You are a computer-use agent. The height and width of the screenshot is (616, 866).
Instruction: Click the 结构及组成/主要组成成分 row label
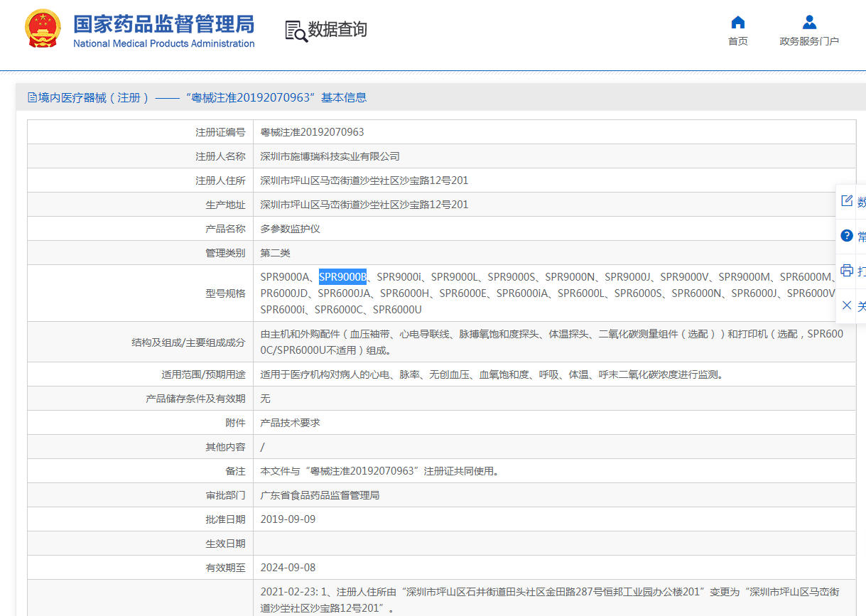click(x=188, y=342)
